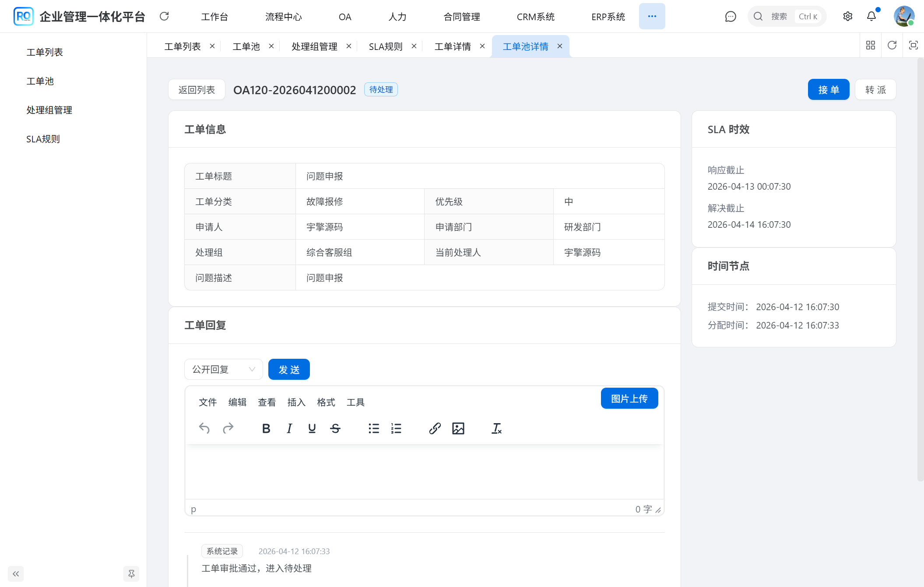
Task: Open the insert link tool
Action: click(435, 428)
